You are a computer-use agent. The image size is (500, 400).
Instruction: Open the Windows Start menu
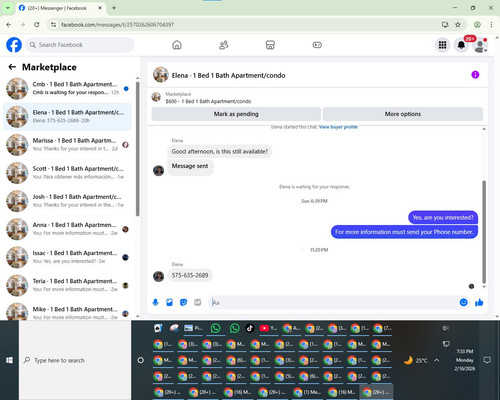(x=9, y=360)
